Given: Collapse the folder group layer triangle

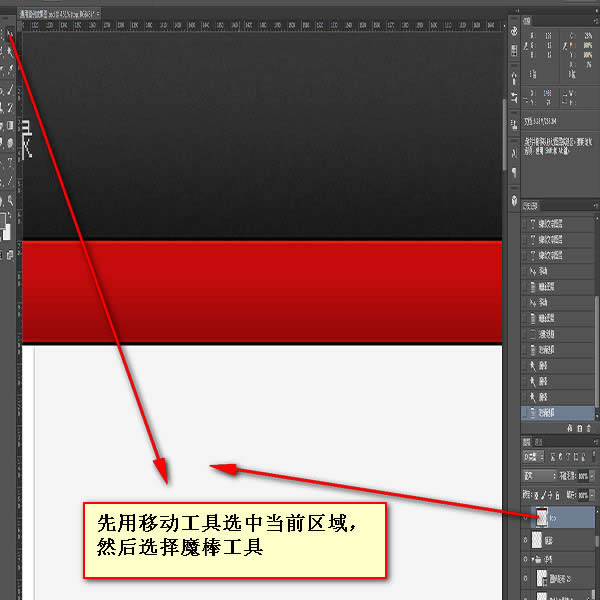Looking at the screenshot, I should tap(532, 559).
